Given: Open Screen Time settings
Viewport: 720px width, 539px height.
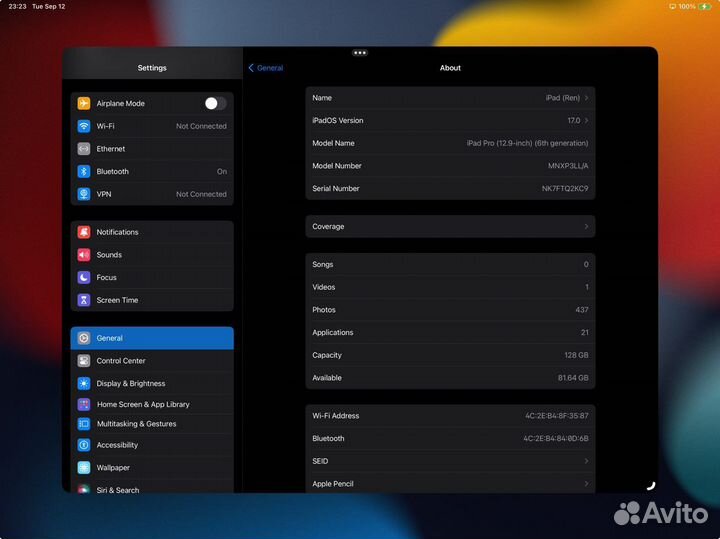Looking at the screenshot, I should click(152, 300).
